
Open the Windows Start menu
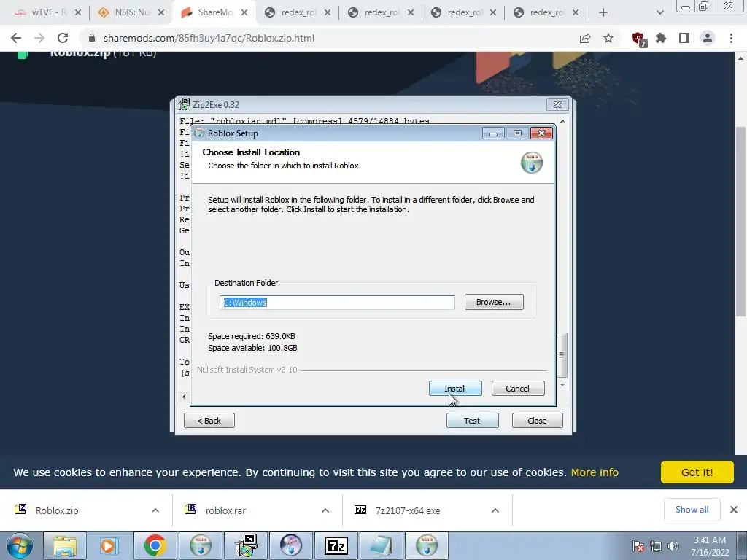pyautogui.click(x=20, y=545)
